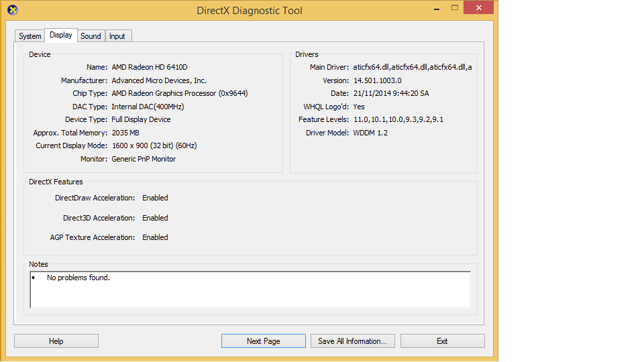Click the 'Feature Levels:' label
644x362 pixels.
[x=323, y=120]
